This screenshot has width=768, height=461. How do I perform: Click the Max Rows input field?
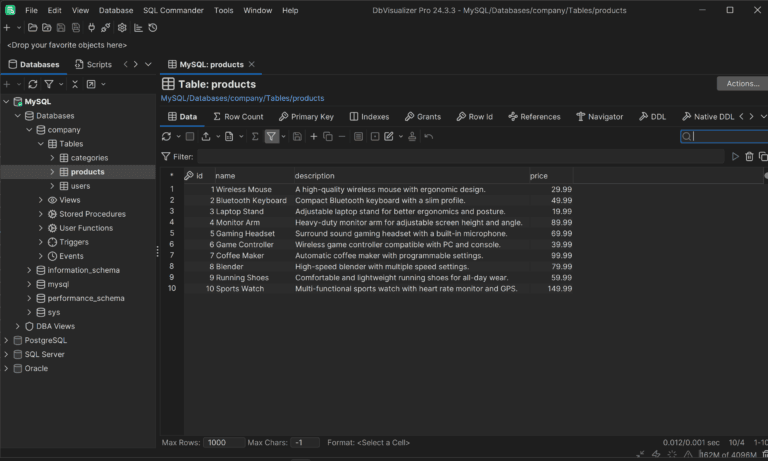[x=224, y=442]
